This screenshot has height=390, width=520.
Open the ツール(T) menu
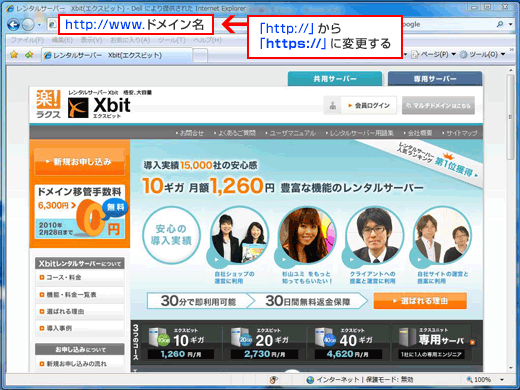click(x=171, y=40)
